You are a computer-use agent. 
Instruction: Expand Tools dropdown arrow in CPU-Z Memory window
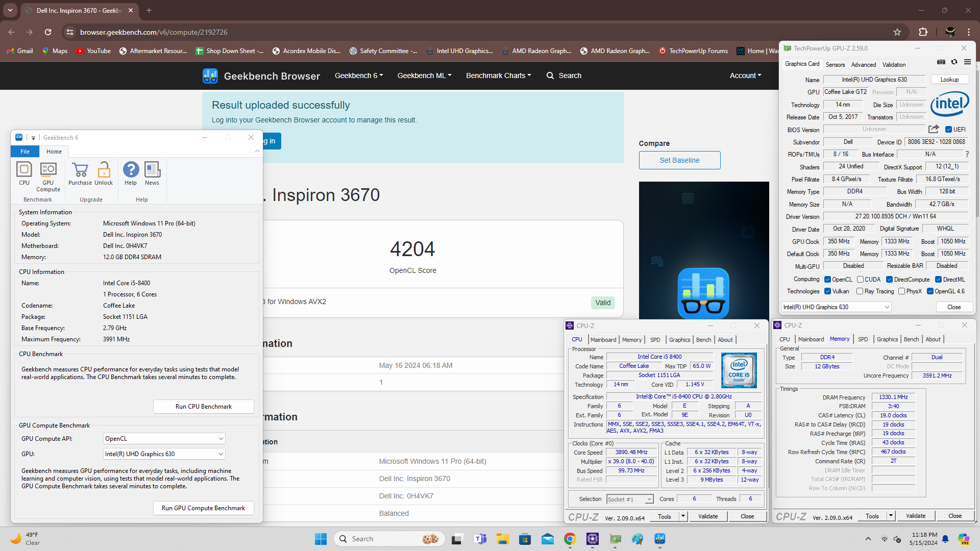891,516
